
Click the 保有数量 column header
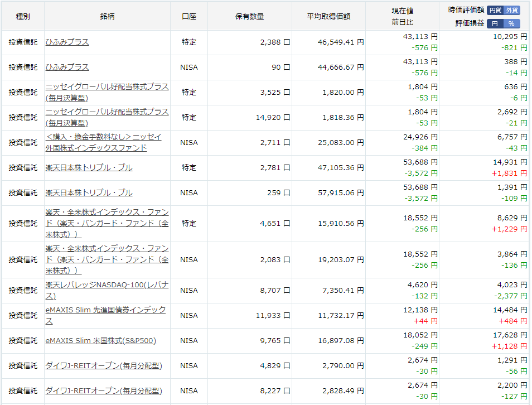click(249, 16)
